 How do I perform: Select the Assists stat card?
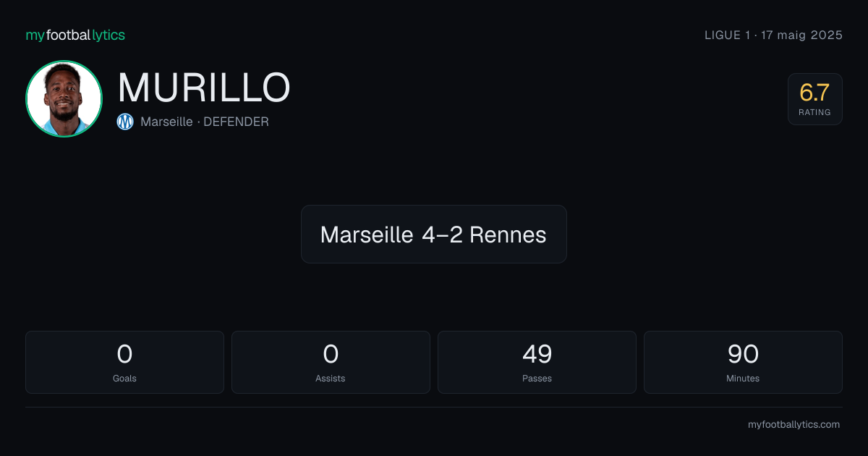pos(331,362)
